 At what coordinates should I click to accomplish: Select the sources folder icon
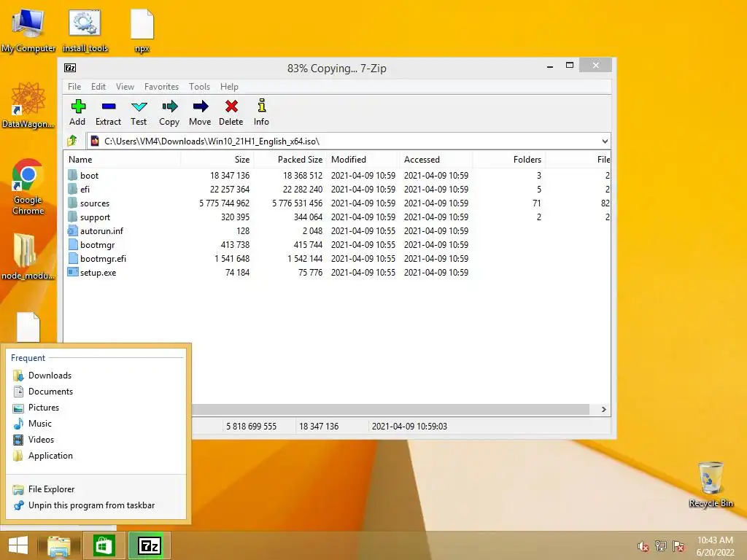click(x=72, y=203)
